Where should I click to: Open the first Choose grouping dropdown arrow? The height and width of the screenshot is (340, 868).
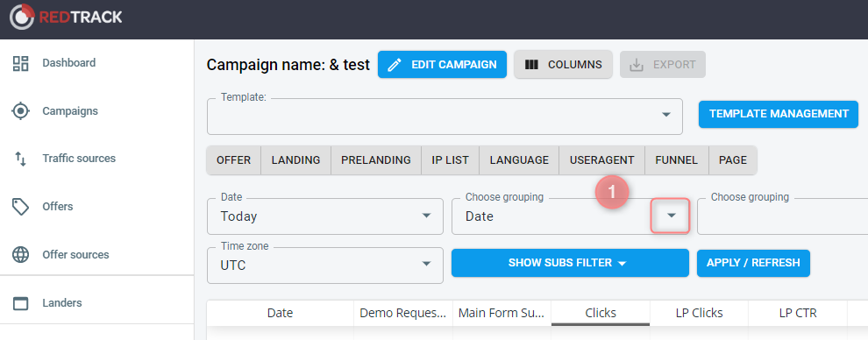point(671,216)
